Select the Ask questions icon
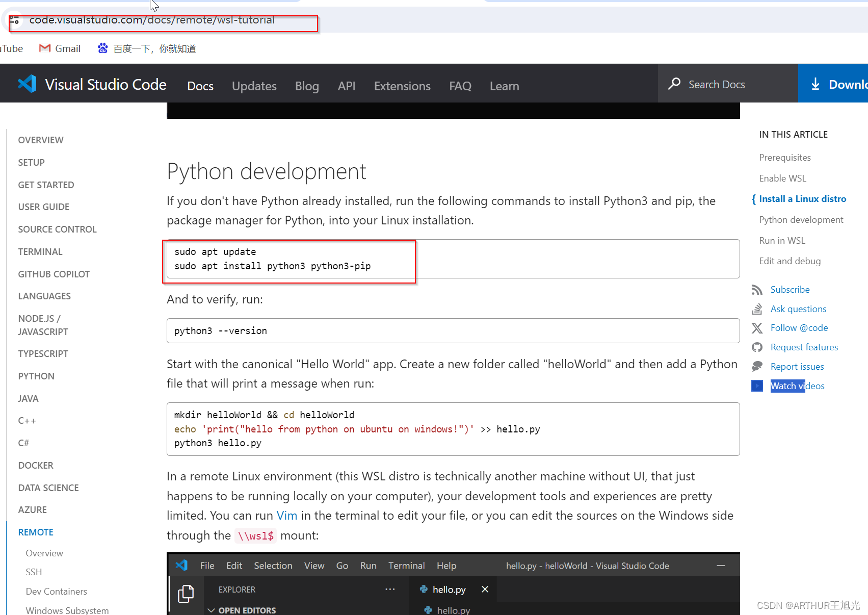 tap(758, 309)
